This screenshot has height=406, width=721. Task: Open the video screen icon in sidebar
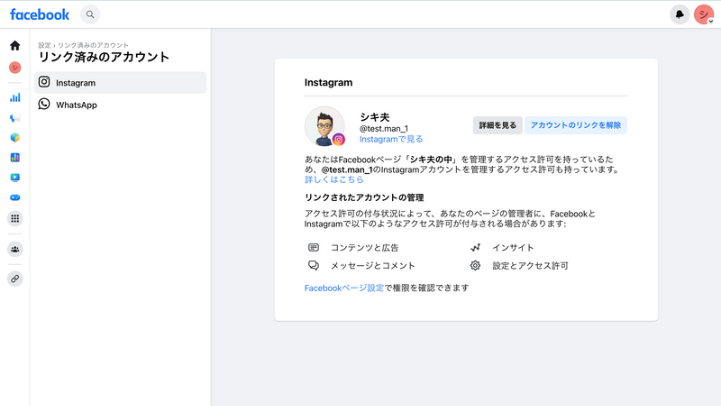15,177
